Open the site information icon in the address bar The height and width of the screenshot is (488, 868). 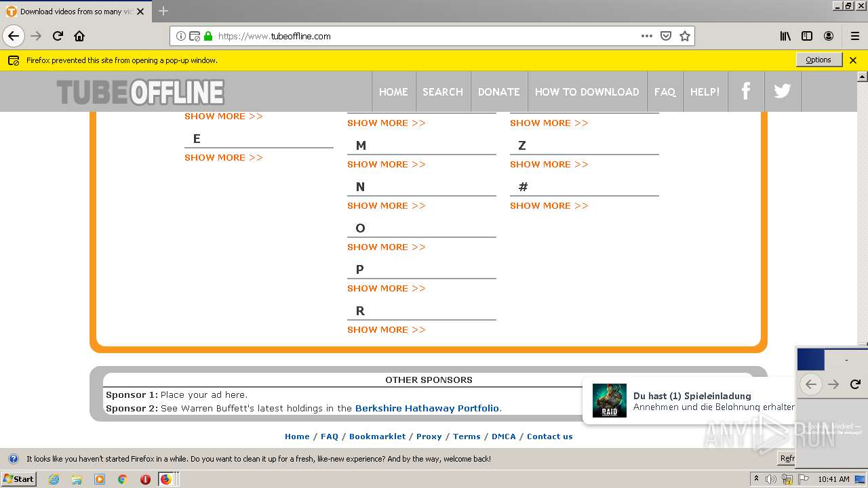point(181,36)
